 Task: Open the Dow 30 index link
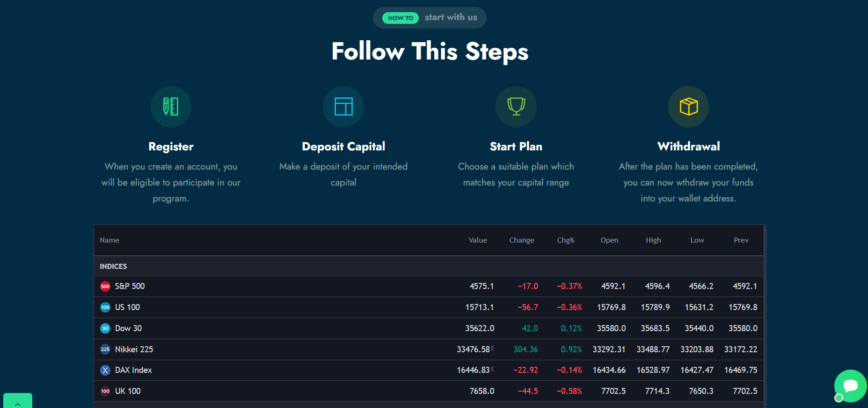pyautogui.click(x=128, y=328)
